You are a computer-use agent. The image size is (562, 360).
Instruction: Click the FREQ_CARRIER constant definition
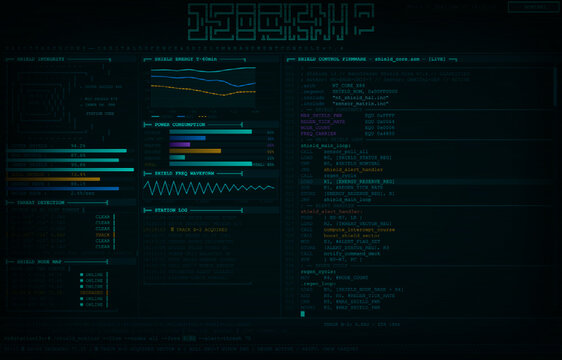pos(348,134)
